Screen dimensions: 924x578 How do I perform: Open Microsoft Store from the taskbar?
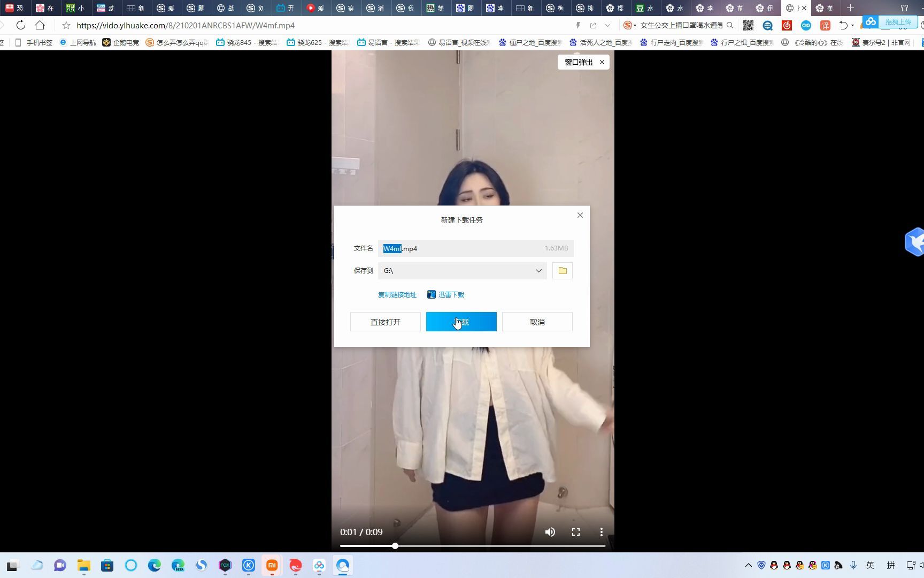pos(107,565)
